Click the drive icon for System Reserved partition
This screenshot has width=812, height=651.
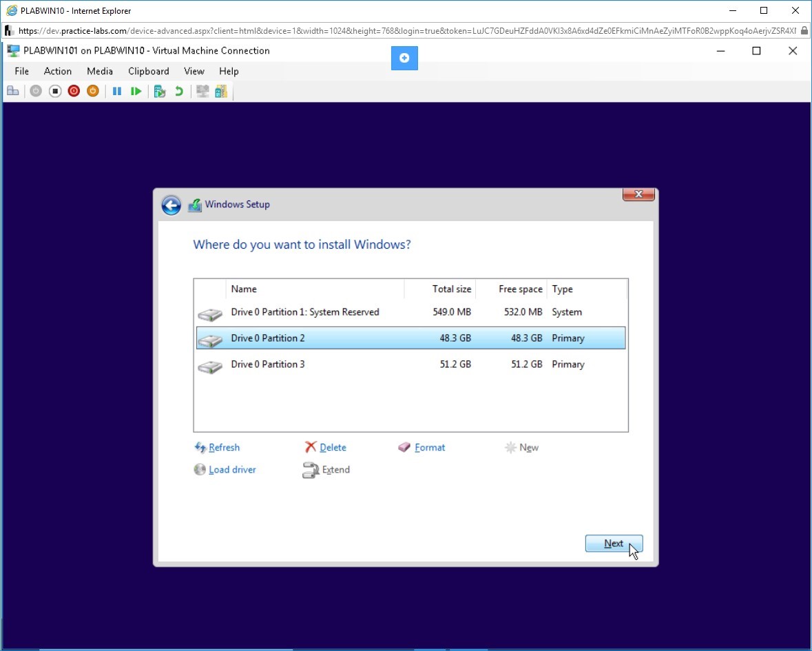tap(210, 314)
